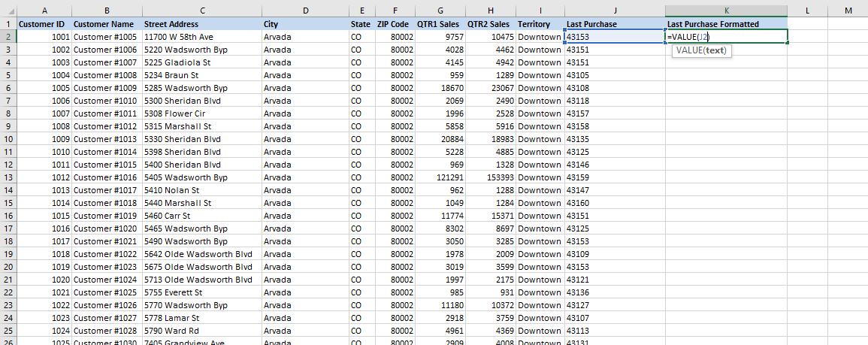The height and width of the screenshot is (345, 868).
Task: Select row 13 header
Action: 8,177
